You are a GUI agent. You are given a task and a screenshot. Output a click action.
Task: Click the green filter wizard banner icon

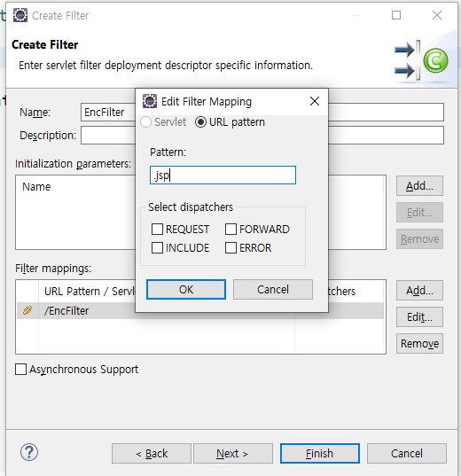(x=421, y=60)
